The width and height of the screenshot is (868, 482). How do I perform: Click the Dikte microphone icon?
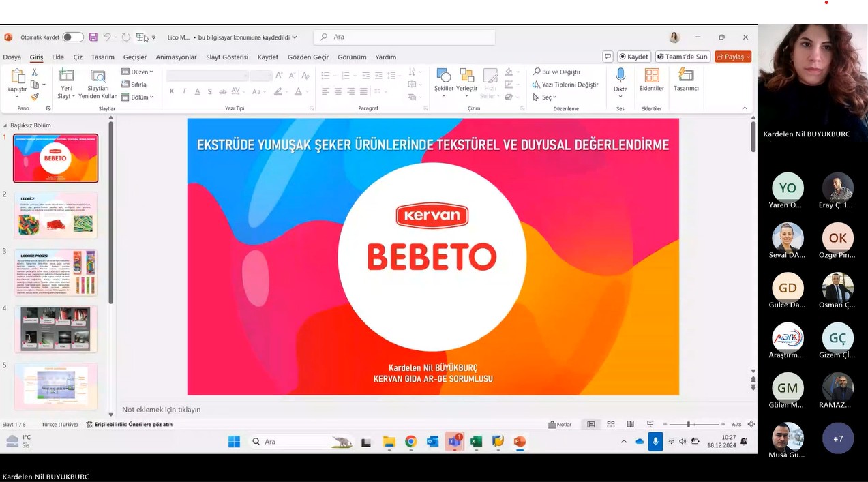620,76
